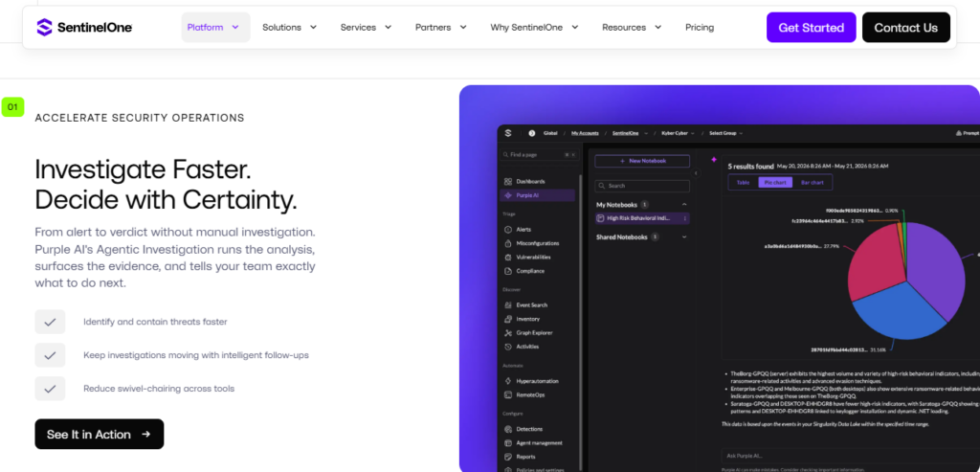Open the Detections sidebar icon

pyautogui.click(x=508, y=429)
